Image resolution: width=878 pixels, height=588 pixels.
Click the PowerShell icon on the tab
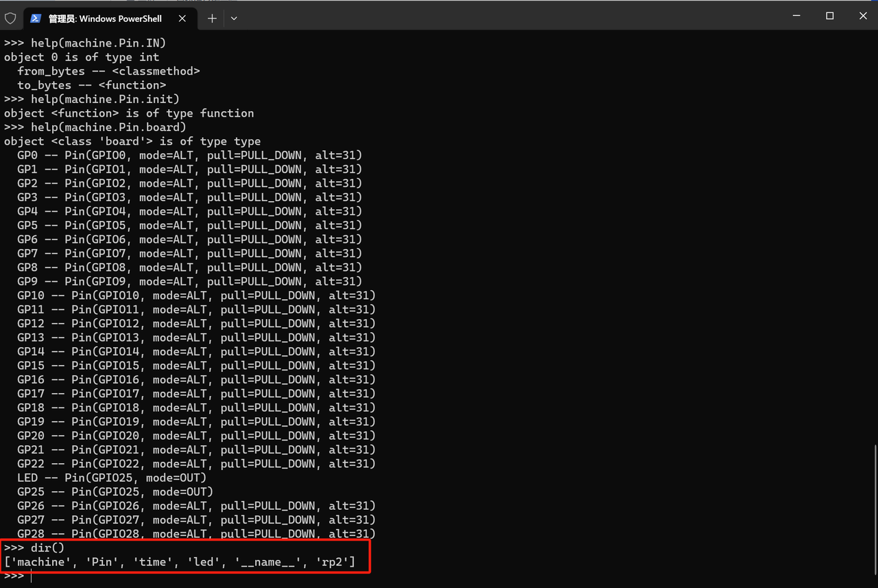pos(36,19)
